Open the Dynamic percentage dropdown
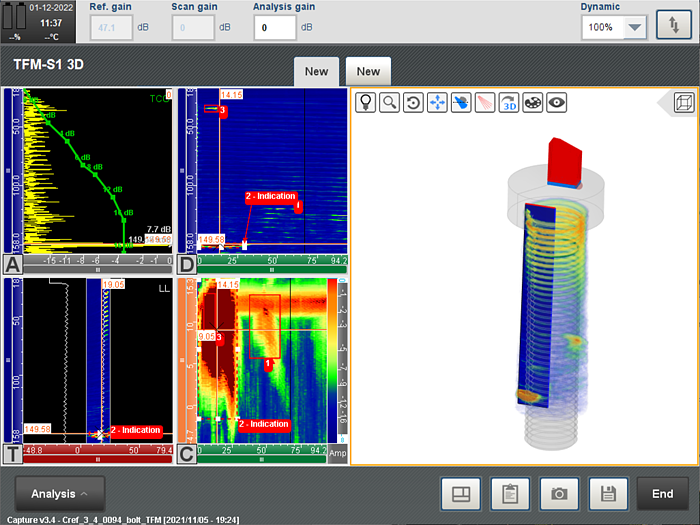Image resolution: width=700 pixels, height=525 pixels. pos(635,28)
